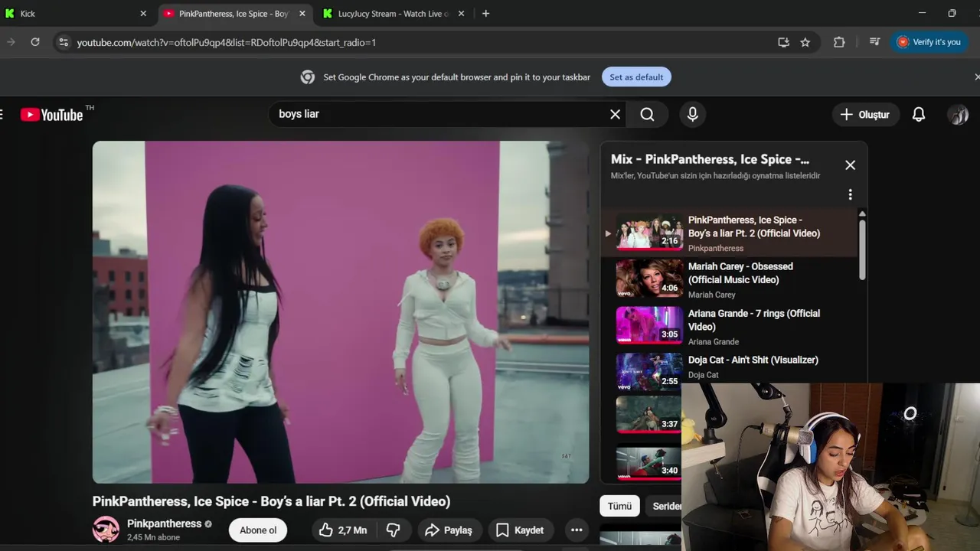Dismiss the default browser info bar
The height and width of the screenshot is (551, 980).
tap(976, 77)
